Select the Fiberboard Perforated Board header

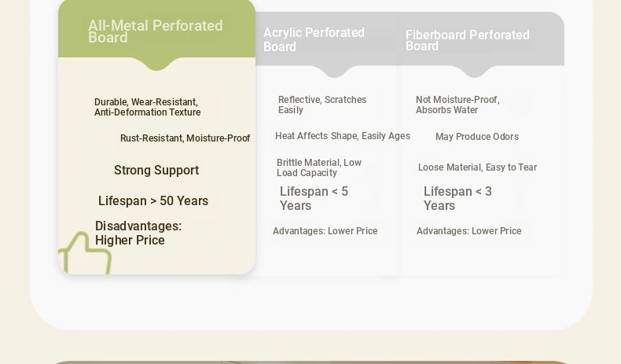click(468, 40)
